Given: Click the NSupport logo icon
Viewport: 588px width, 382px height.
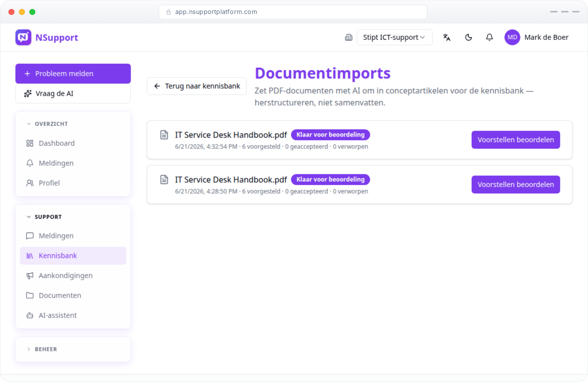Looking at the screenshot, I should 23,37.
